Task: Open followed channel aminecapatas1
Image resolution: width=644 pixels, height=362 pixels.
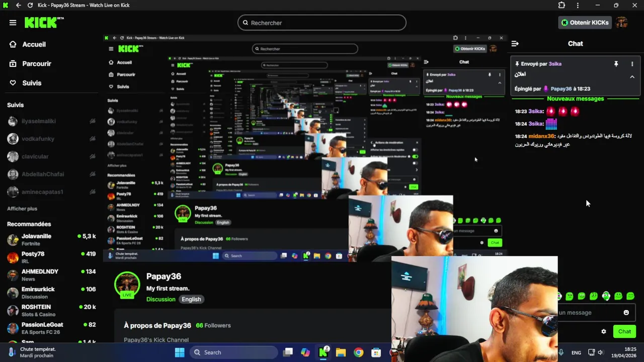Action: [x=50, y=192]
